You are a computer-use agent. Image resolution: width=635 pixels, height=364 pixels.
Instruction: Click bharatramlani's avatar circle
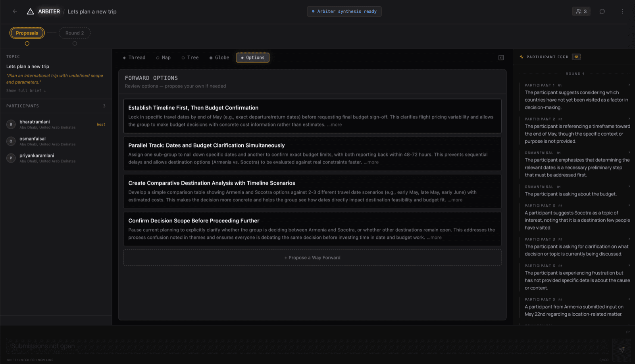click(x=11, y=124)
